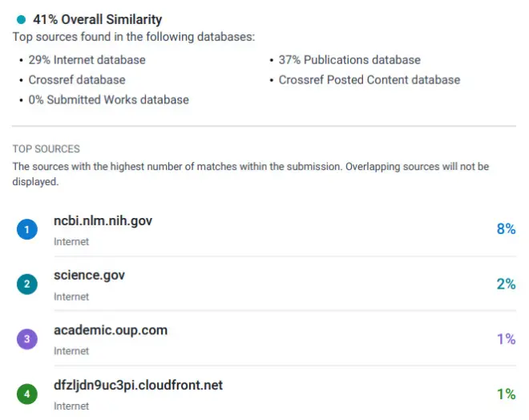Select the 29% Internet database entry
Image resolution: width=529 pixels, height=420 pixels.
point(87,59)
